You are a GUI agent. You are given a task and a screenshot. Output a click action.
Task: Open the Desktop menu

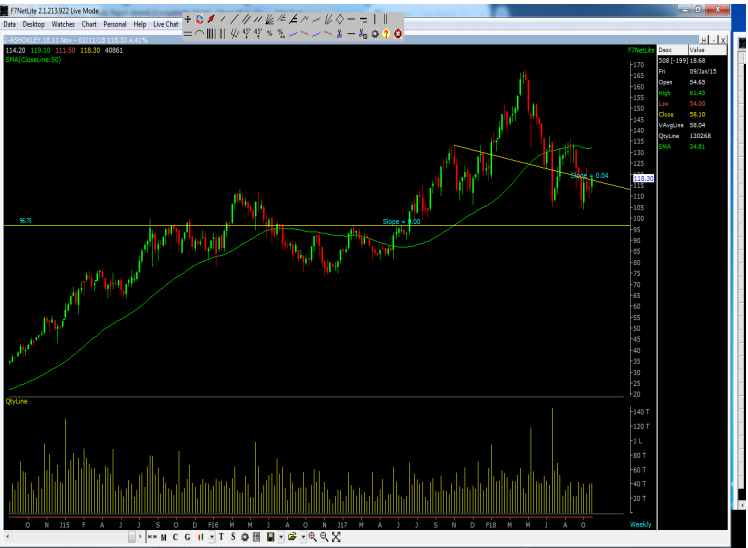[x=33, y=24]
